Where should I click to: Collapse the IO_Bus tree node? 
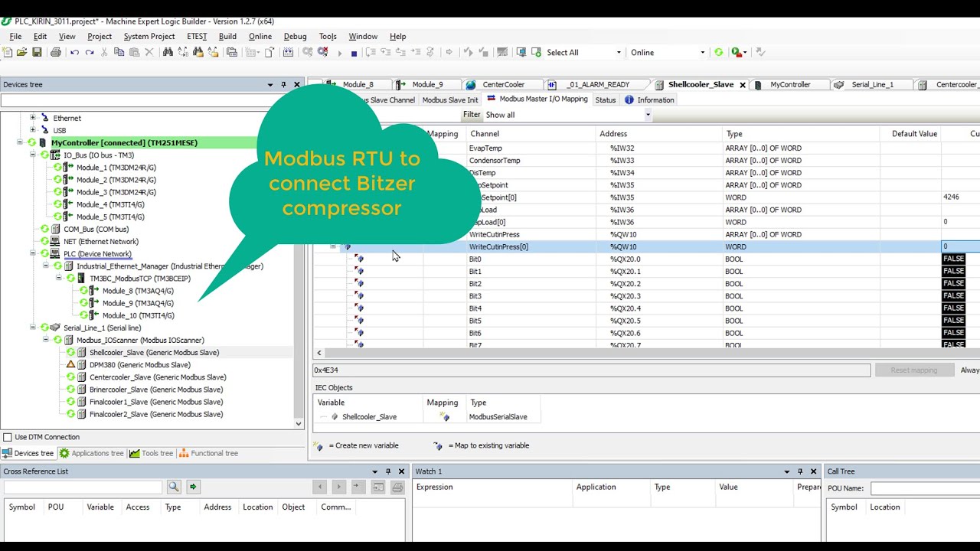pos(33,155)
